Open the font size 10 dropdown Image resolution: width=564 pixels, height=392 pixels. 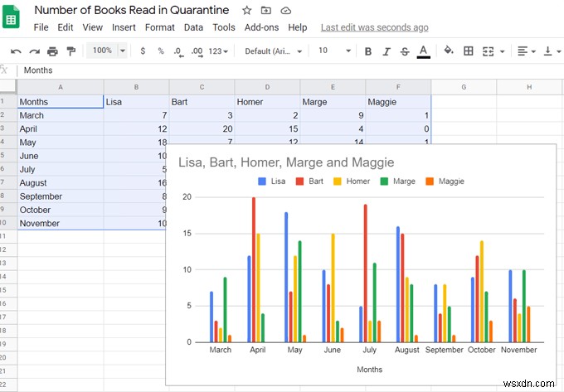pos(333,51)
